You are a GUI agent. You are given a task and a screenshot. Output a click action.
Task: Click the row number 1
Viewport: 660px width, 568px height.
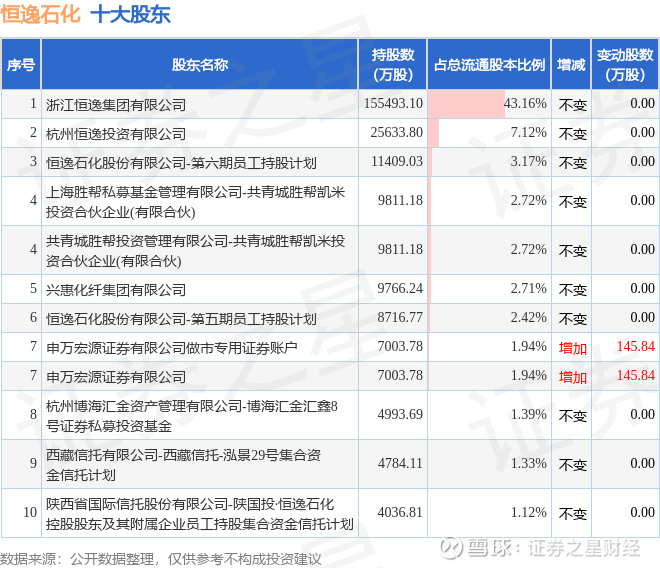click(33, 104)
